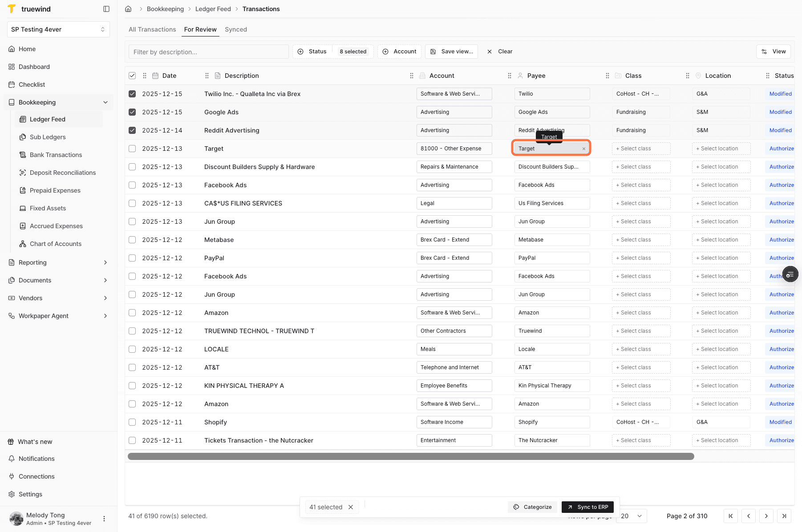This screenshot has height=532, width=802.
Task: Expand the Vendors sidebar section
Action: pyautogui.click(x=105, y=298)
